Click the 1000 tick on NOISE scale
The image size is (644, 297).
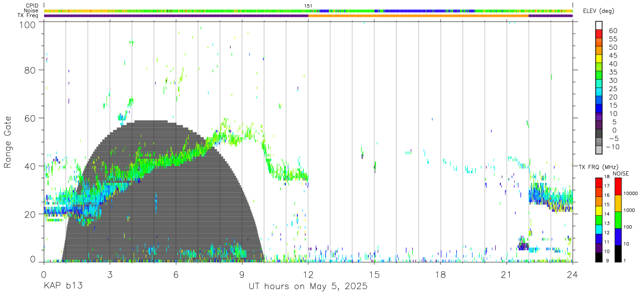(x=630, y=211)
